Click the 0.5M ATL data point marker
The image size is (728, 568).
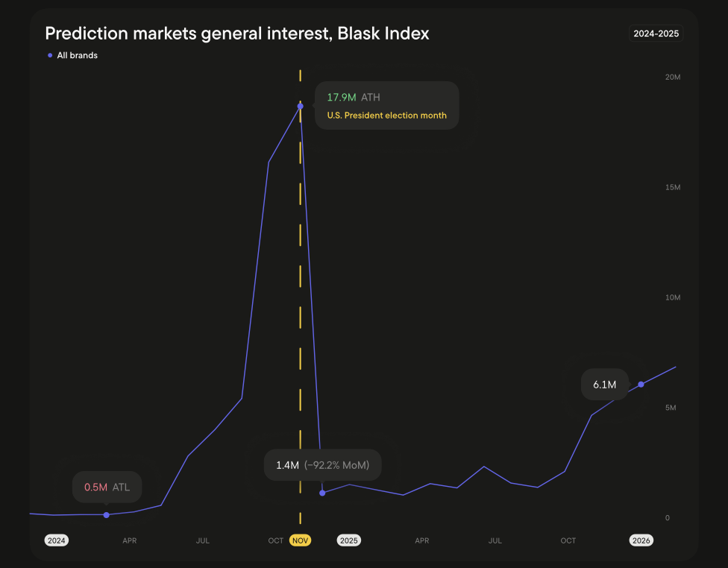tap(106, 515)
